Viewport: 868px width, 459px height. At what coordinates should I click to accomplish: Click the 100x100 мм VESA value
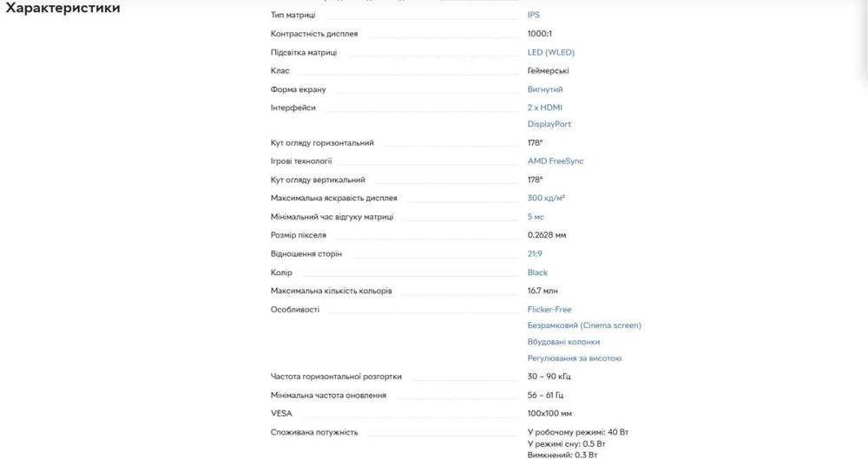(549, 413)
